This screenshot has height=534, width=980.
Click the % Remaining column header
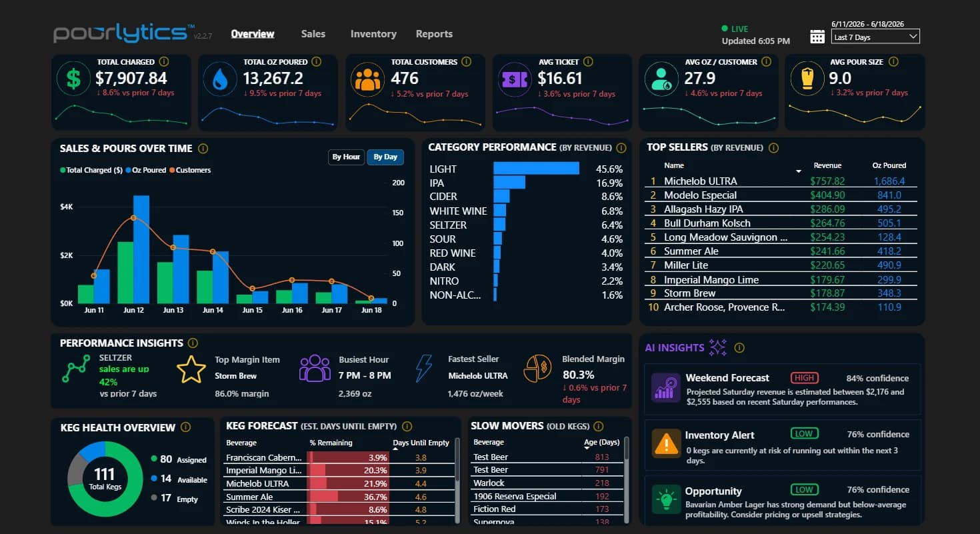coord(331,443)
